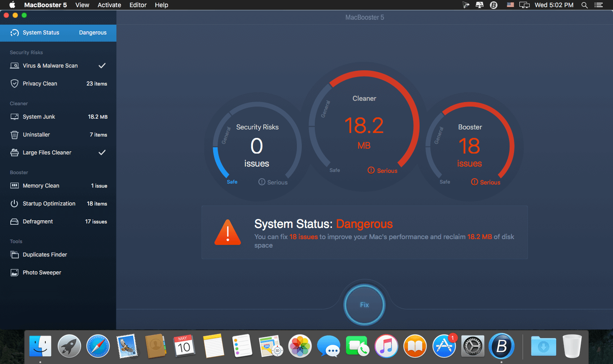Open Large Files Cleaner
This screenshot has width=613, height=364.
point(58,153)
